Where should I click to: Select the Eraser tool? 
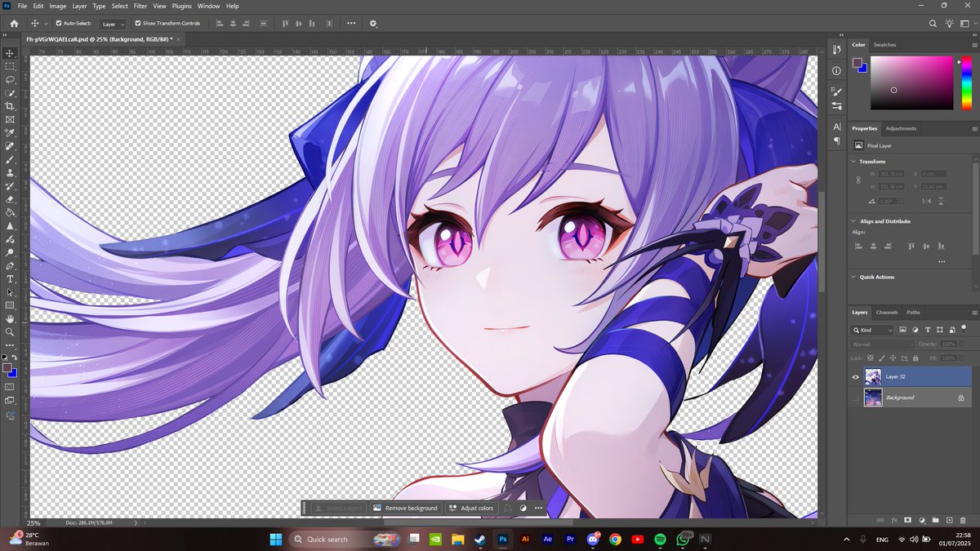point(10,199)
